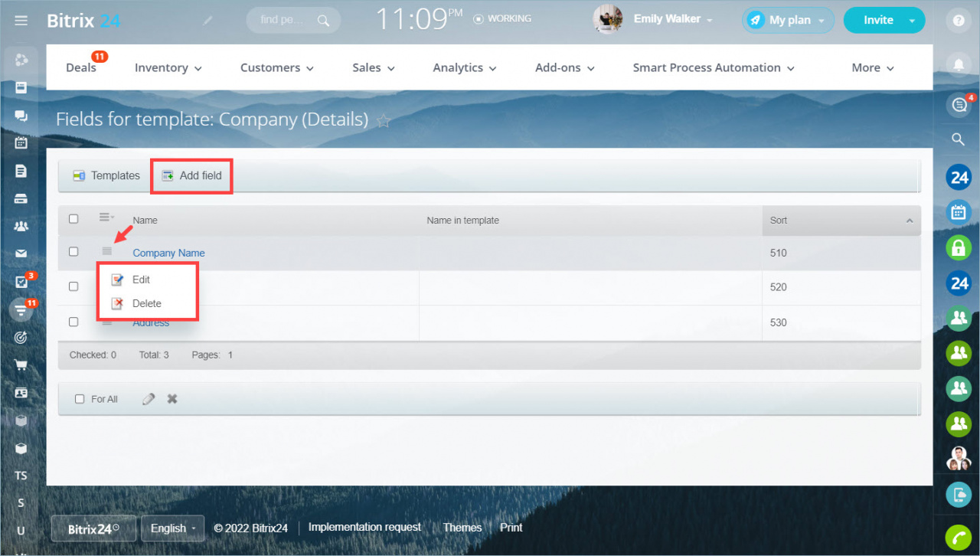
Task: Expand the Add-ons dropdown
Action: (565, 67)
